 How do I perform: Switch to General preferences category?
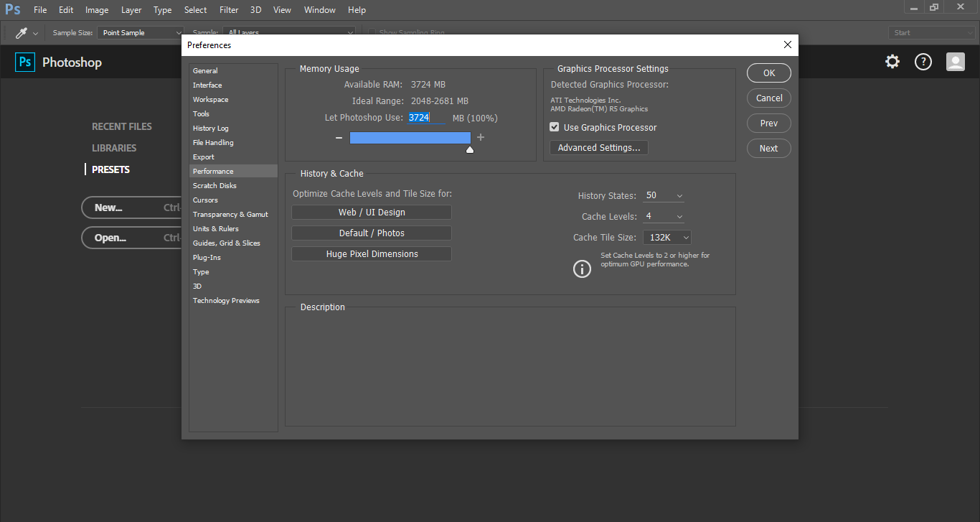233,71
